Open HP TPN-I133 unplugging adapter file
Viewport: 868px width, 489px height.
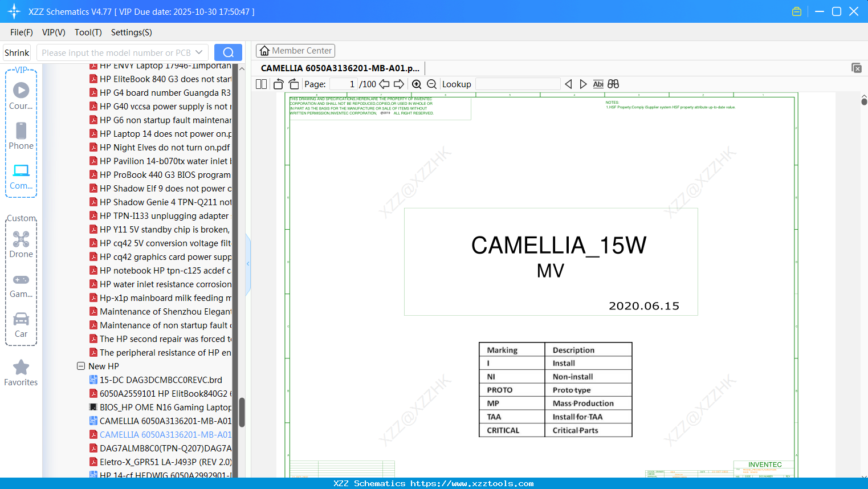[160, 216]
